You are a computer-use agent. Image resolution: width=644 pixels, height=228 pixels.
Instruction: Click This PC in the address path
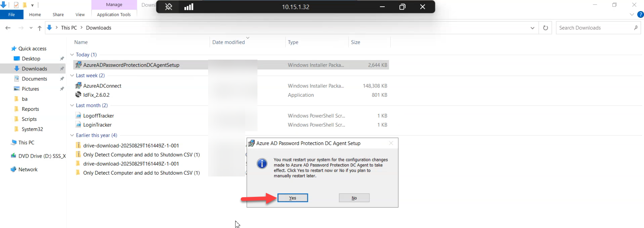[69, 28]
